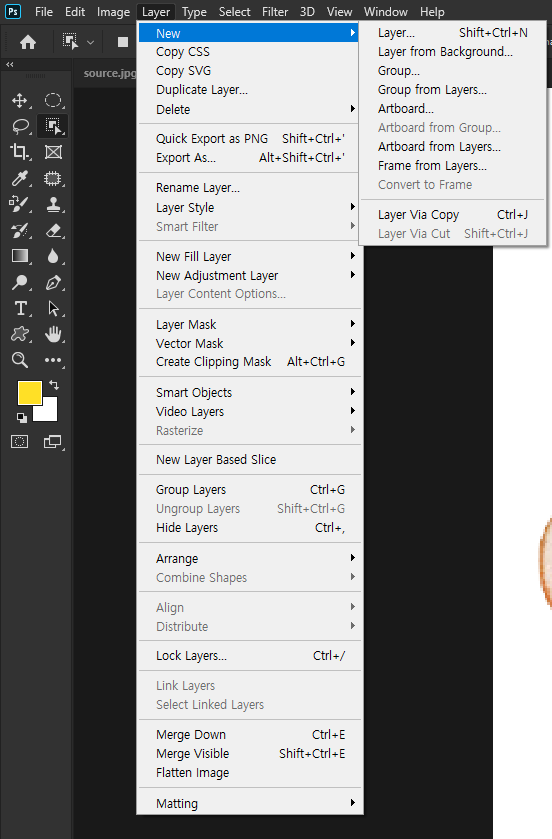Image resolution: width=552 pixels, height=839 pixels.
Task: Open the File menu
Action: pos(44,12)
